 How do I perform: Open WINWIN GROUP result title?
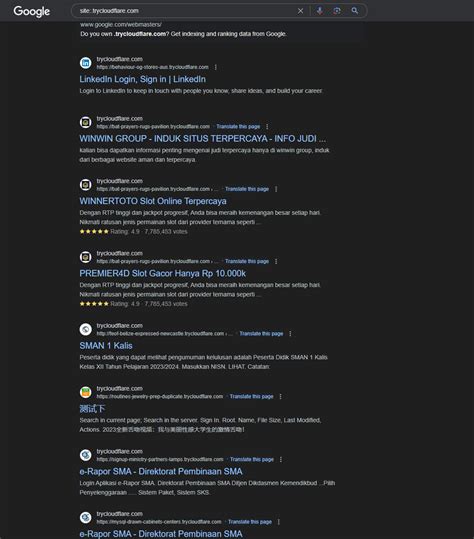[203, 139]
